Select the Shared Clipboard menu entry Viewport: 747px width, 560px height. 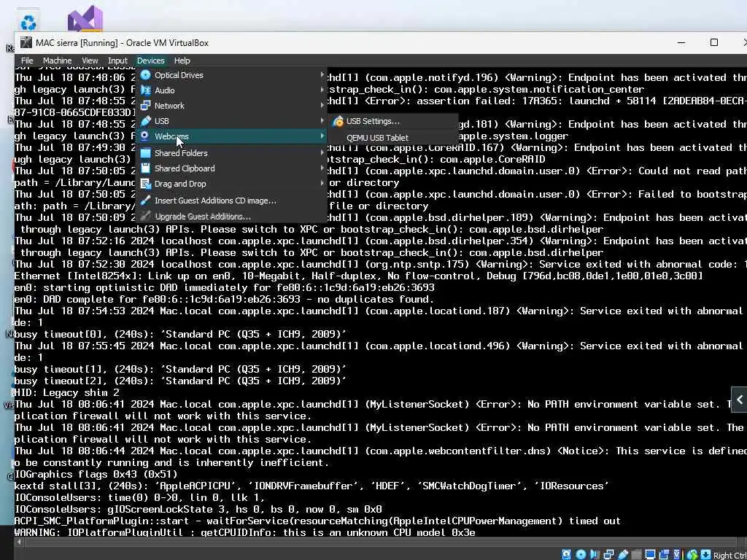231,168
